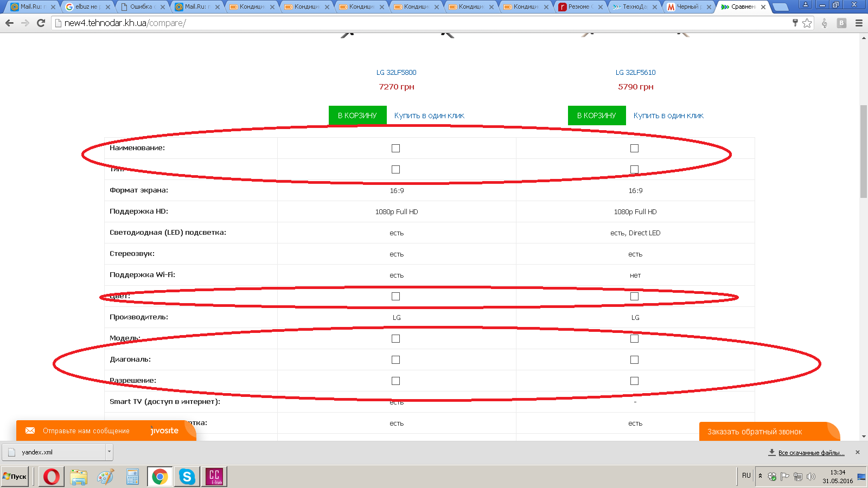Open Skype from the taskbar

pyautogui.click(x=187, y=477)
